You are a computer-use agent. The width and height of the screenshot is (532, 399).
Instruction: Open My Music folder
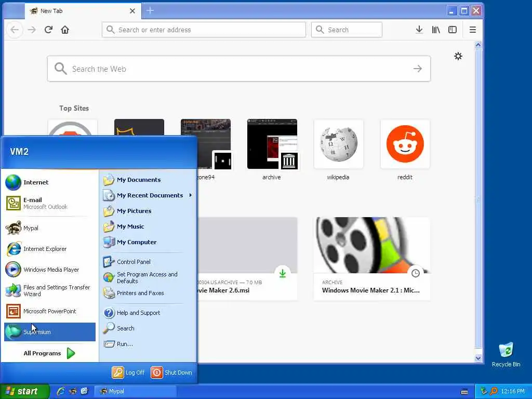pos(148,227)
